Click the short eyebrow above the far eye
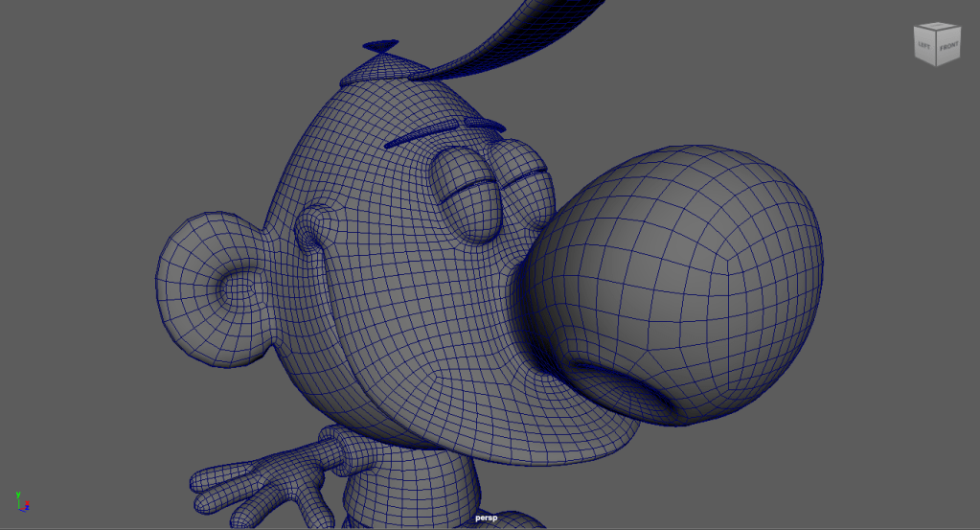The height and width of the screenshot is (530, 980). [485, 124]
